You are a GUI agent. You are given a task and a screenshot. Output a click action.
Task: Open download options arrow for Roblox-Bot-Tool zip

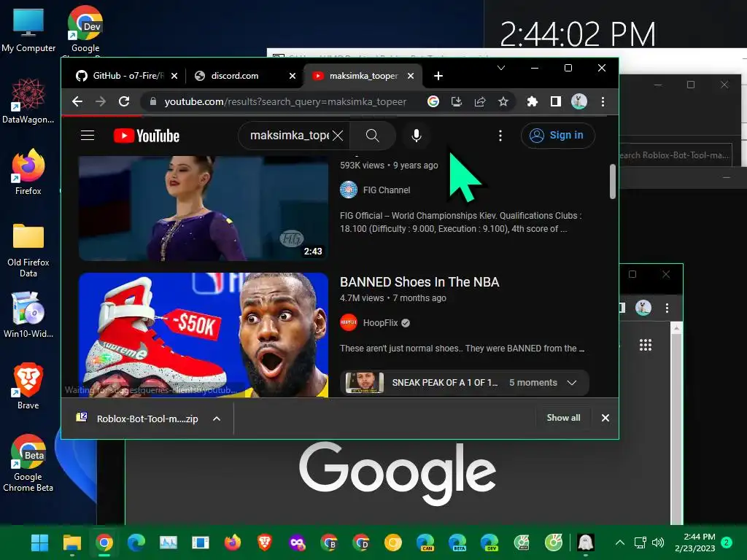216,419
